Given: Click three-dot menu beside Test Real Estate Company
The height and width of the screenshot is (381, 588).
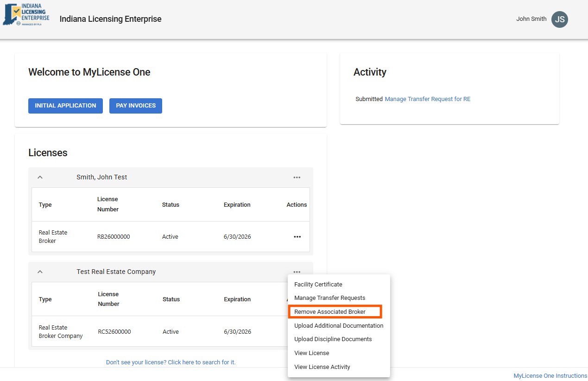Looking at the screenshot, I should click(x=297, y=272).
